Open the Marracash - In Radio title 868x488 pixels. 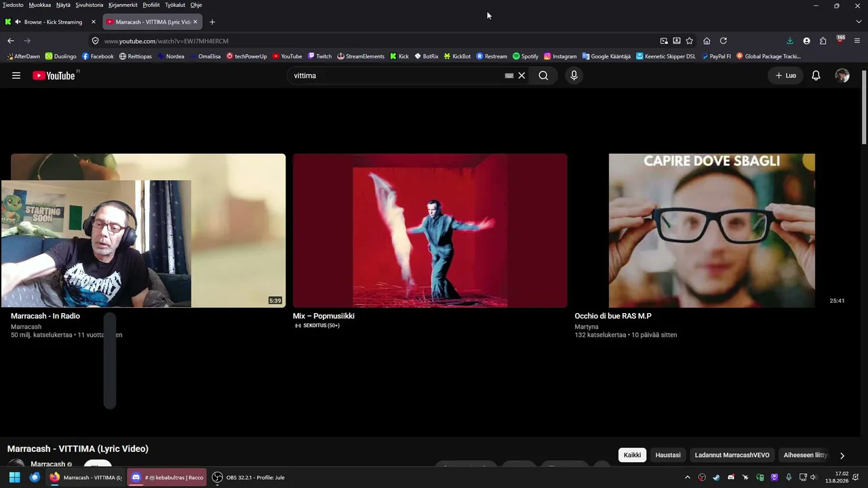(45, 316)
